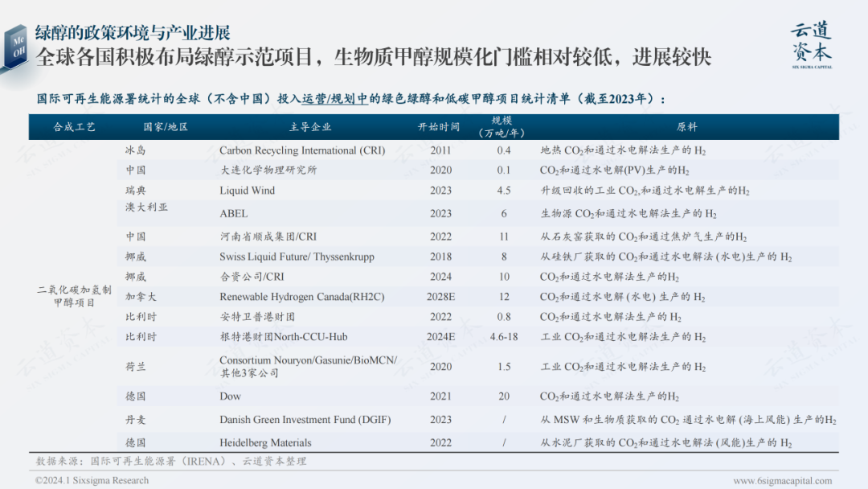868x489 pixels.
Task: Click the MeOH cube icon at top-left
Action: tap(15, 47)
